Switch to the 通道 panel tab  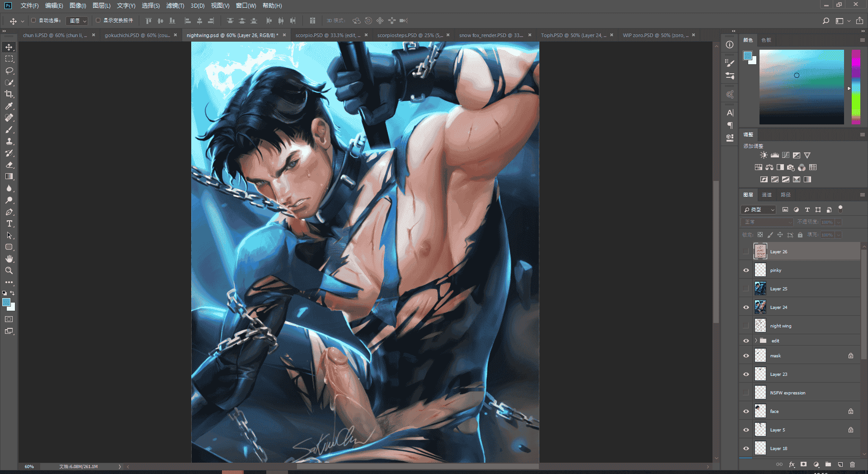tap(767, 194)
